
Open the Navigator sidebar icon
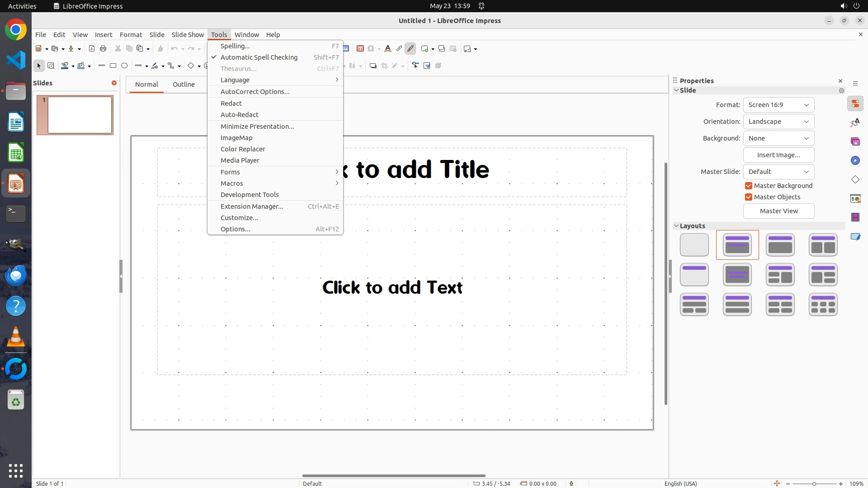click(855, 161)
